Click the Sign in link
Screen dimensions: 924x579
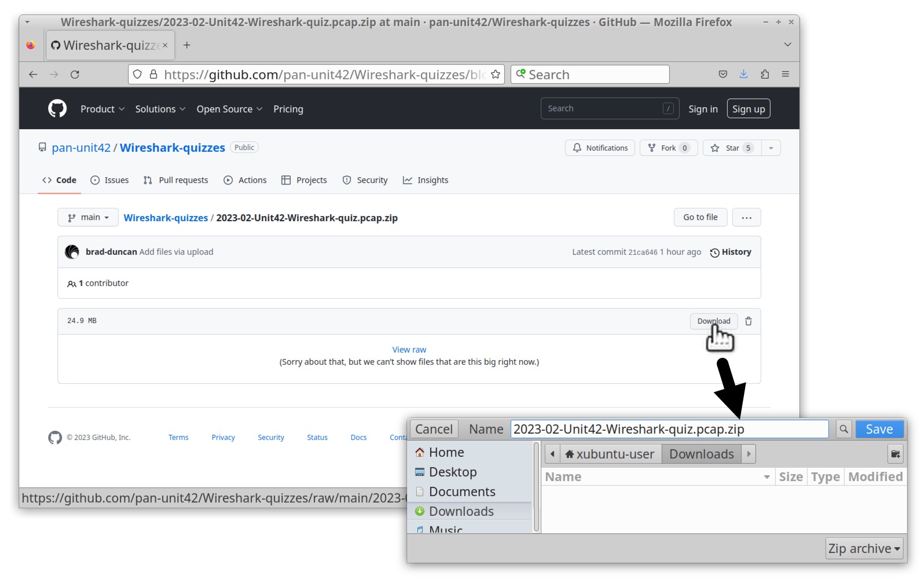(703, 109)
